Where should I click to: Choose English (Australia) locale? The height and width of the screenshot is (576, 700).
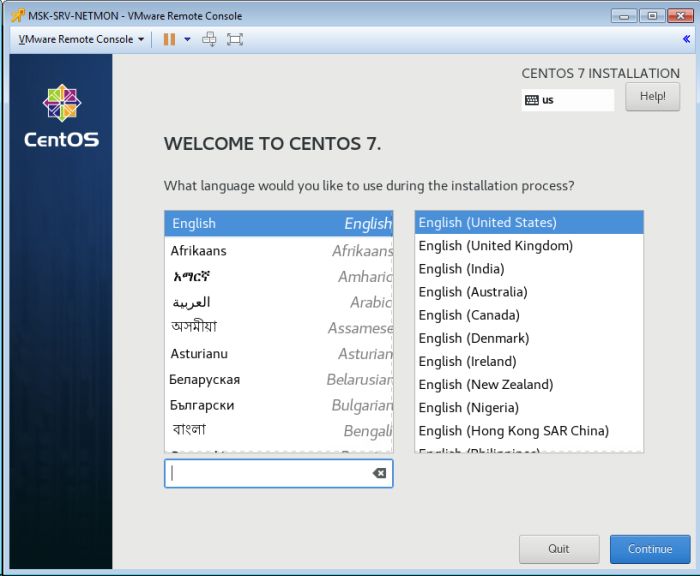(x=529, y=292)
